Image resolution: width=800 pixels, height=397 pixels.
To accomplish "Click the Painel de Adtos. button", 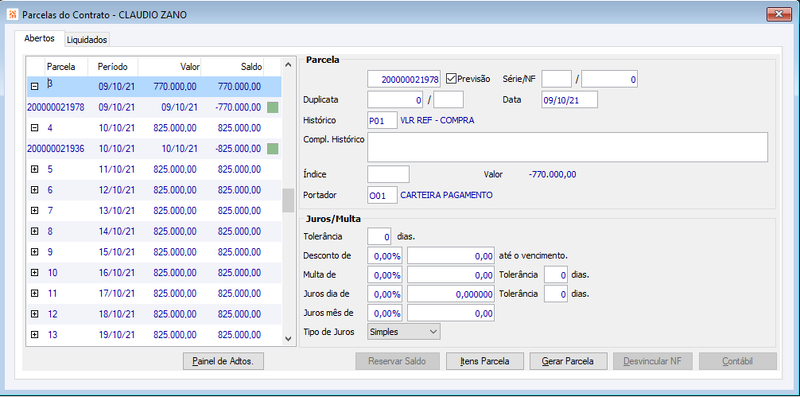I will pos(223,361).
